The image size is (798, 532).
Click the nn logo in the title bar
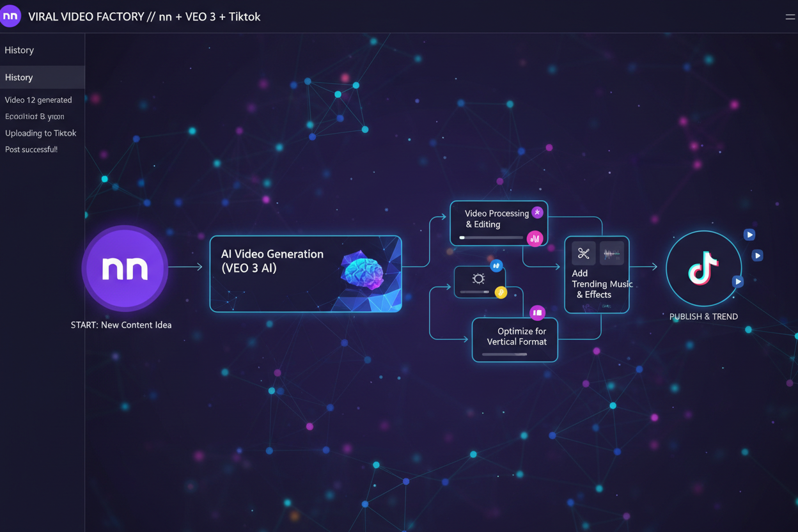pyautogui.click(x=10, y=16)
